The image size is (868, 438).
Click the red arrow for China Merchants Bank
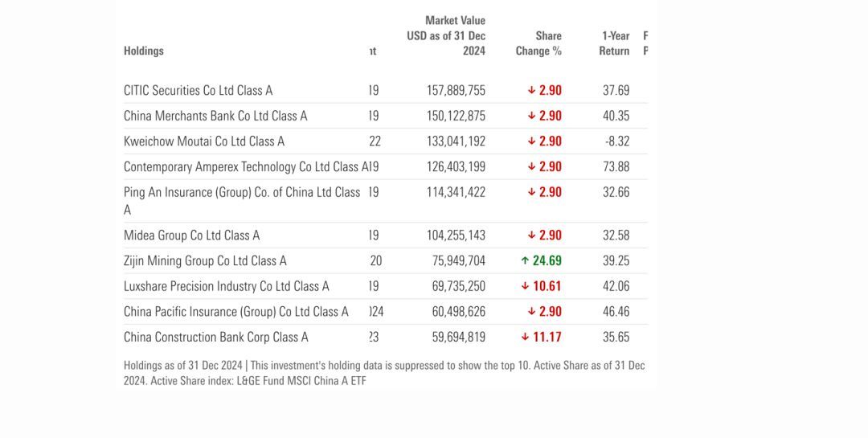(531, 116)
